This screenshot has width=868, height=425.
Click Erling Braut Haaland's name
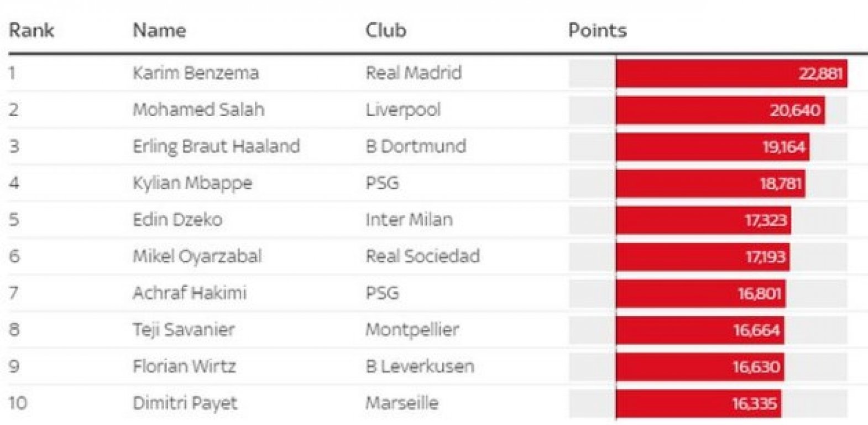tap(216, 146)
